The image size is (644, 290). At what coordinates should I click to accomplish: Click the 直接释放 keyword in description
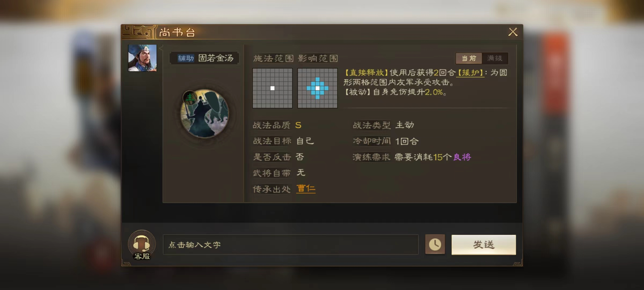[x=366, y=73]
